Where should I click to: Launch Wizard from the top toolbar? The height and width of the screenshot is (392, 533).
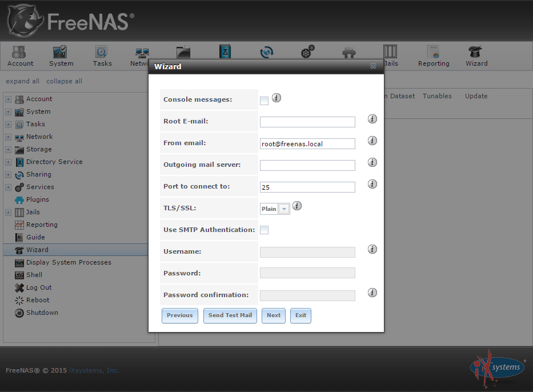tap(476, 56)
